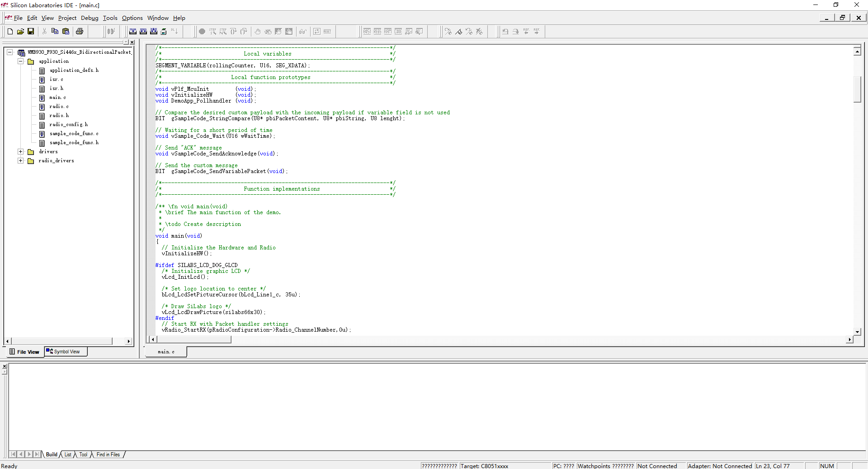
Task: Switch to the List output tab
Action: pos(68,455)
